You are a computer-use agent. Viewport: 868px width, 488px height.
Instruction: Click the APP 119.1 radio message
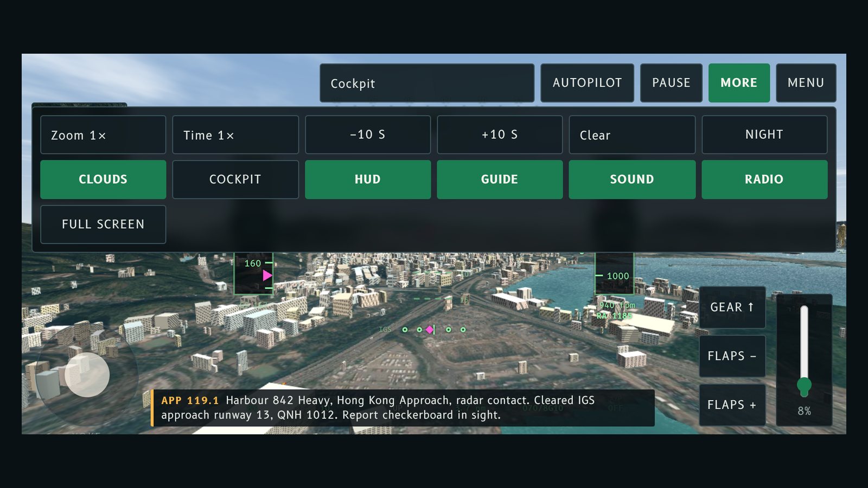pos(403,408)
